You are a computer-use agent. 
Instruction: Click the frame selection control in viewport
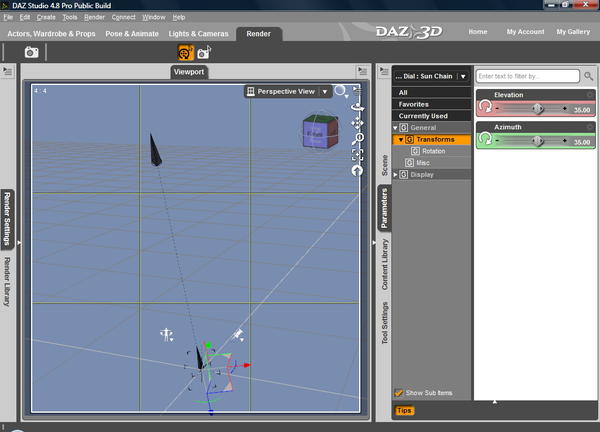(357, 155)
